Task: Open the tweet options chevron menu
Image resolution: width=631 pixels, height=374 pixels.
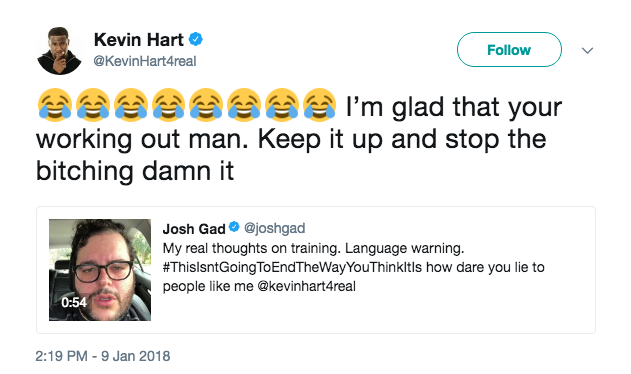Action: (588, 50)
